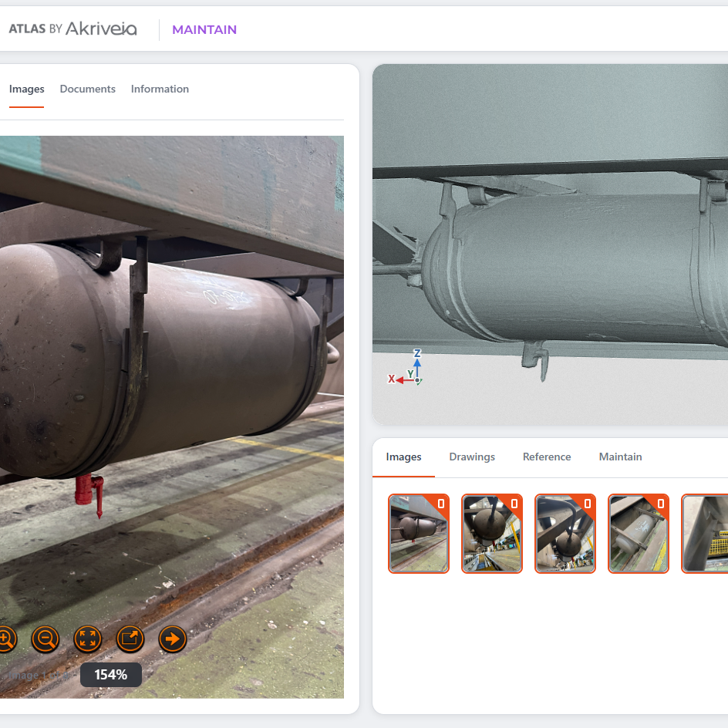728x728 pixels.
Task: Zoom in on the tank photo
Action: pyautogui.click(x=5, y=639)
